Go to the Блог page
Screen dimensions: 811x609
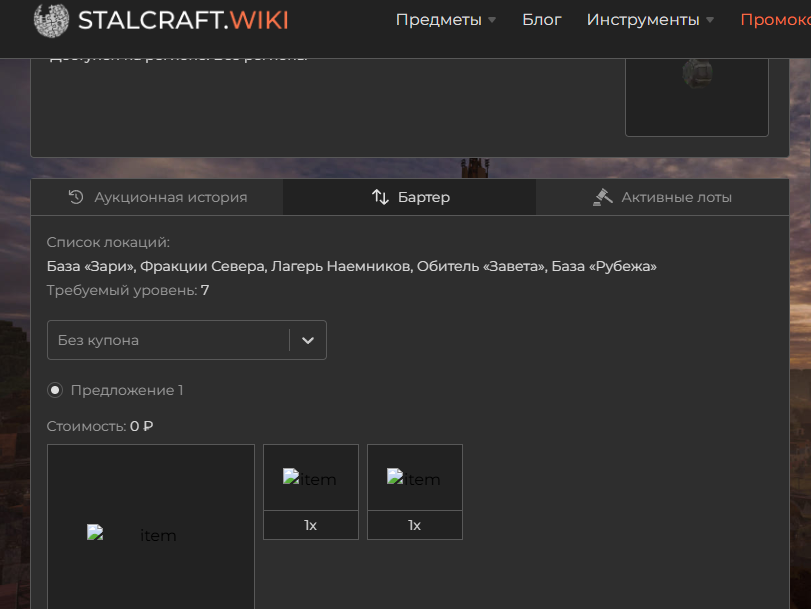coord(542,20)
